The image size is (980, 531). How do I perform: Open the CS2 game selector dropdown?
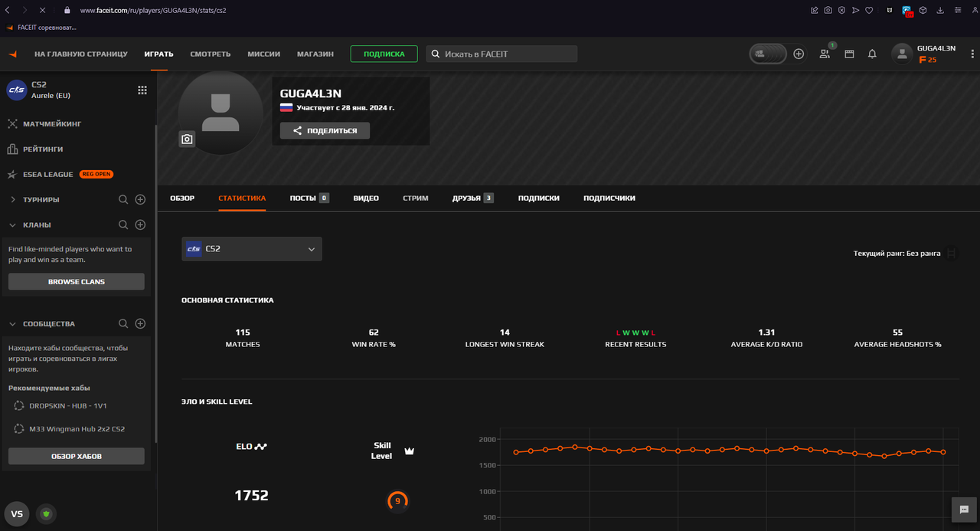tap(252, 249)
